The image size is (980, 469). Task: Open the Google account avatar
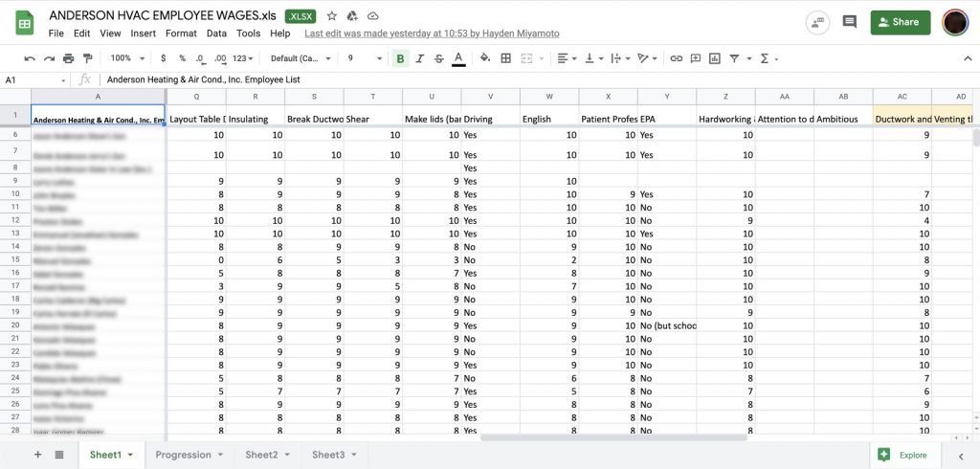click(955, 22)
